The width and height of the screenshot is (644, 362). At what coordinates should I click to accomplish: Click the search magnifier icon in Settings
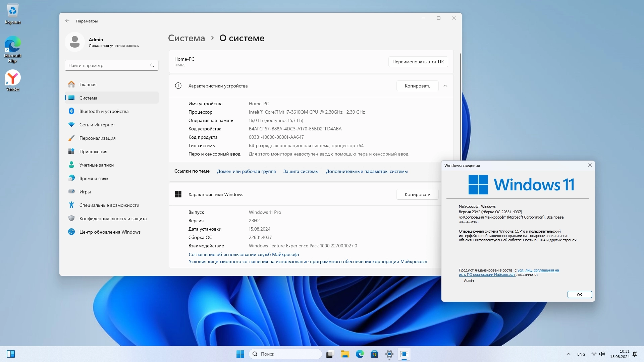(x=152, y=65)
